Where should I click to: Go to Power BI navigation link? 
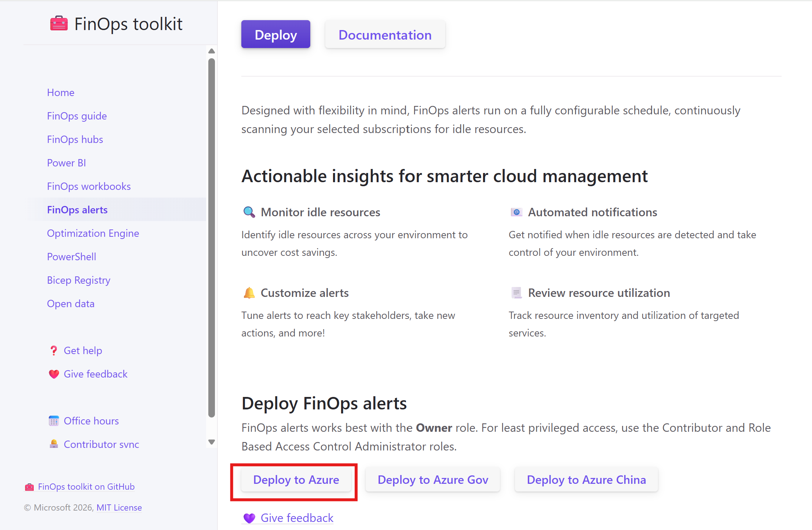66,163
